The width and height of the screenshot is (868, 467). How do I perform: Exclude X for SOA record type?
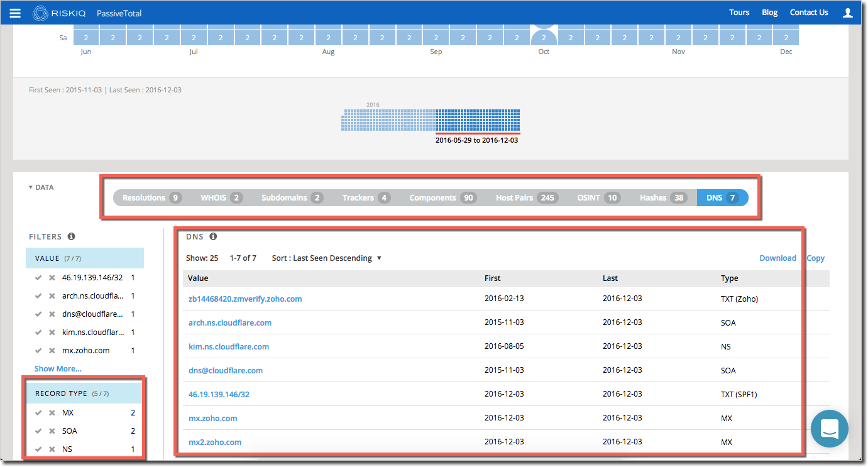52,431
